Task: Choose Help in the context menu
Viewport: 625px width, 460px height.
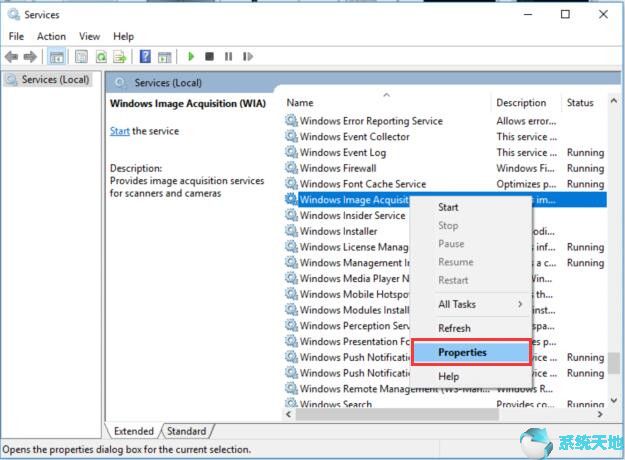Action: [471, 376]
